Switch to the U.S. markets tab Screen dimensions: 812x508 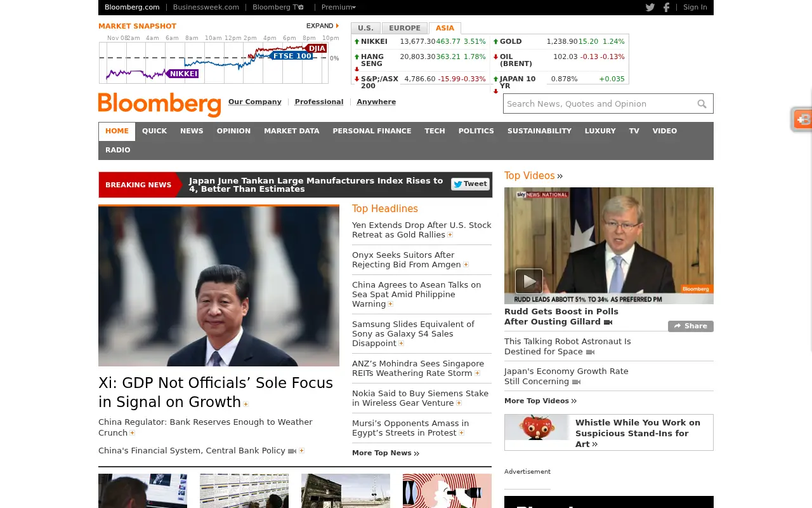365,28
